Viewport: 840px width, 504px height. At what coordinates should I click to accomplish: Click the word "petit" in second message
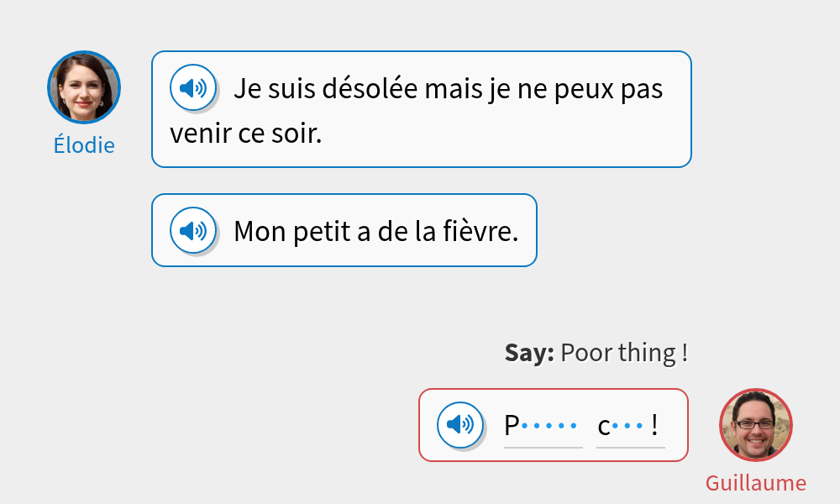click(x=322, y=232)
